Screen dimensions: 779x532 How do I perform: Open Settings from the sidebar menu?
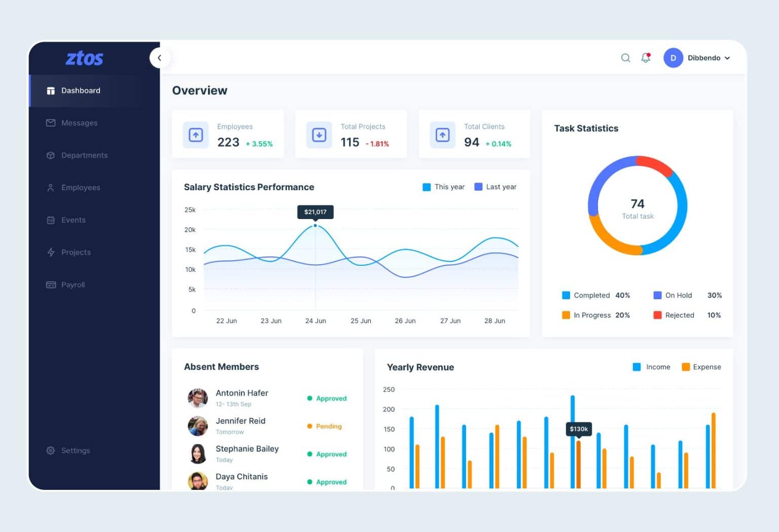[76, 450]
